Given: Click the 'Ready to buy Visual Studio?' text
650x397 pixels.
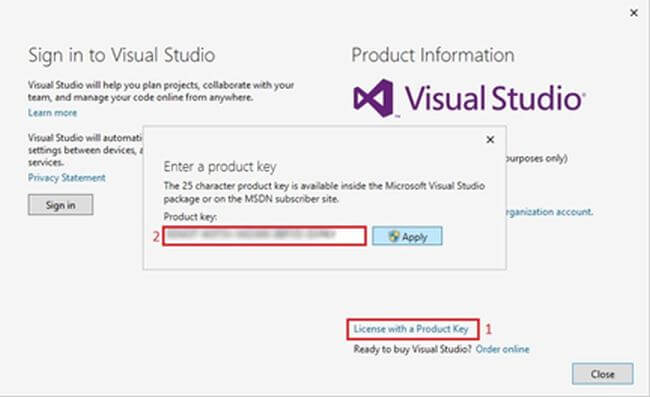Looking at the screenshot, I should point(412,349).
